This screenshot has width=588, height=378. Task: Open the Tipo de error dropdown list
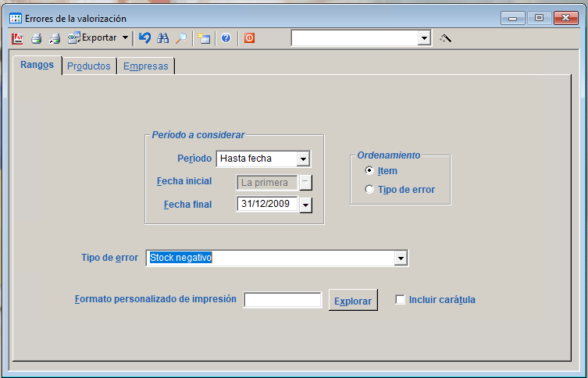[401, 259]
